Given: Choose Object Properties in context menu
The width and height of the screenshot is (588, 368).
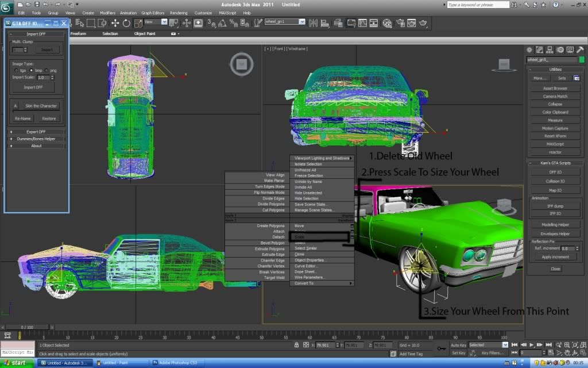Looking at the screenshot, I should click(310, 260).
